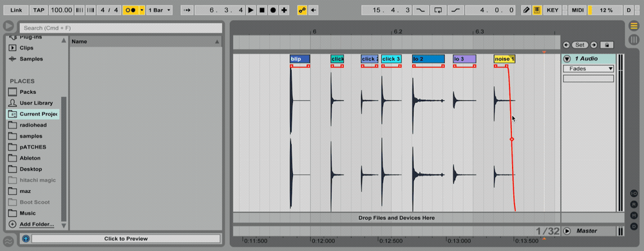Toggle the Computer MIDI Keyboard icon
The image size is (644, 251).
tap(537, 10)
